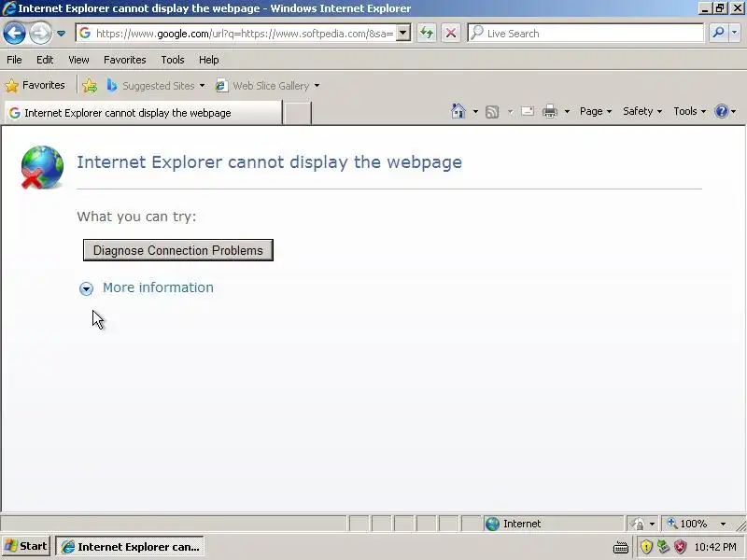
Task: Open the File menu
Action: click(14, 60)
